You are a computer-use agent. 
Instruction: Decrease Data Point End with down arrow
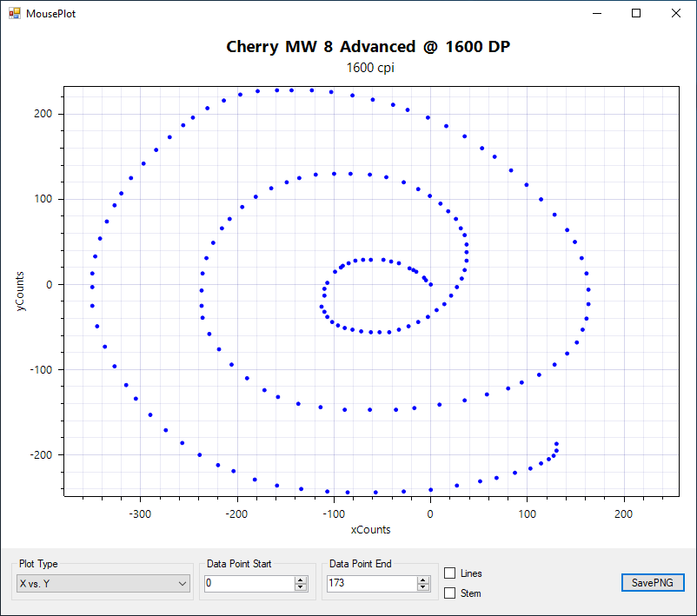pyautogui.click(x=423, y=587)
